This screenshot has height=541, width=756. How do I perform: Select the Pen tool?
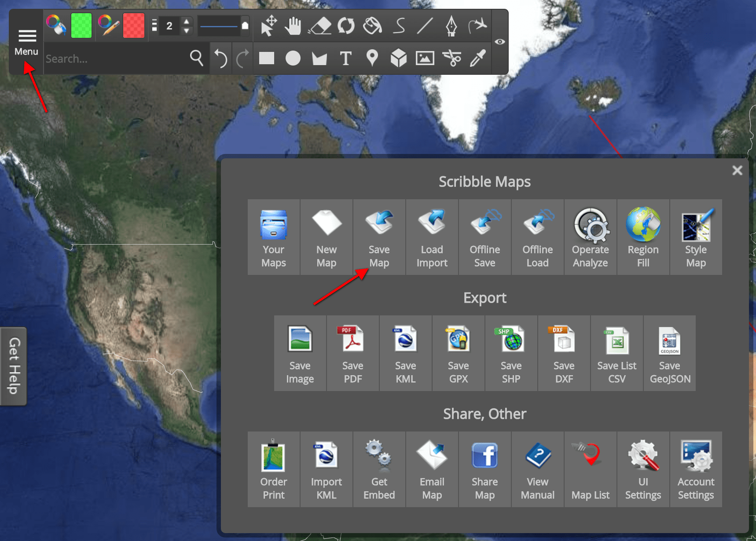point(451,26)
